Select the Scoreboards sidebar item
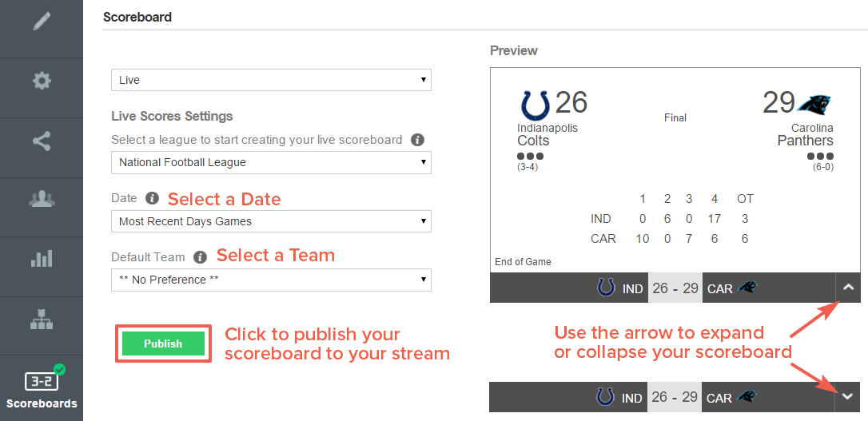The image size is (868, 421). [42, 387]
